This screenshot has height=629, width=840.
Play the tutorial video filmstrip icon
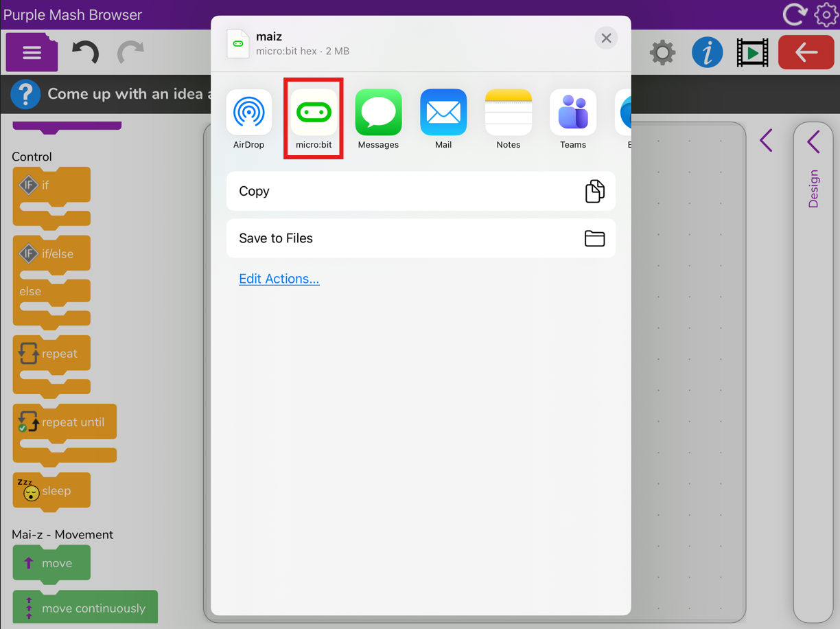753,53
